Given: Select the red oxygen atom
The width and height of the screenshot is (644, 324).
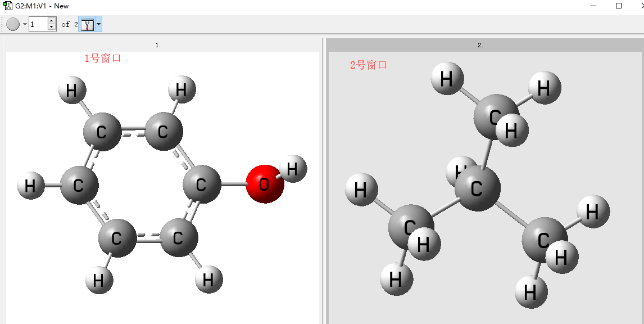Looking at the screenshot, I should [264, 184].
